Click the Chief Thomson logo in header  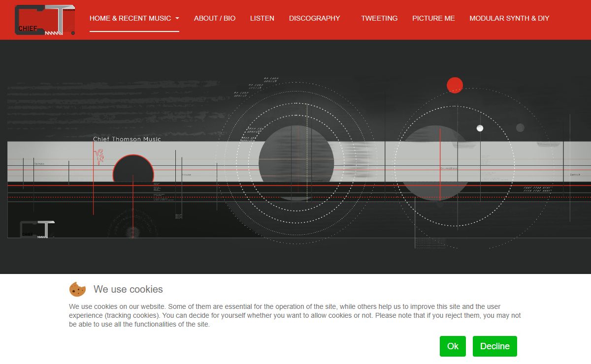click(45, 20)
